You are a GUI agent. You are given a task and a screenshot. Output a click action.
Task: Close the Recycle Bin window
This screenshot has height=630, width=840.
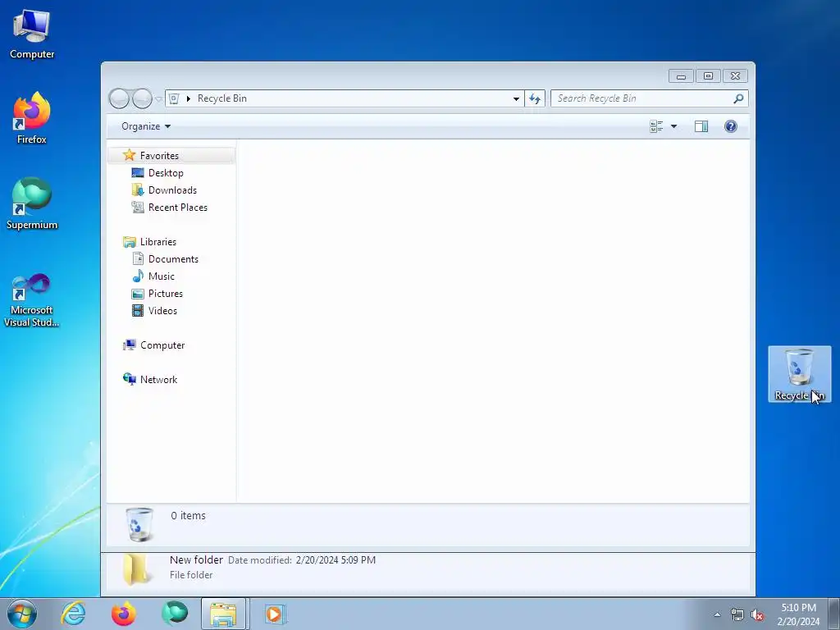pos(735,76)
